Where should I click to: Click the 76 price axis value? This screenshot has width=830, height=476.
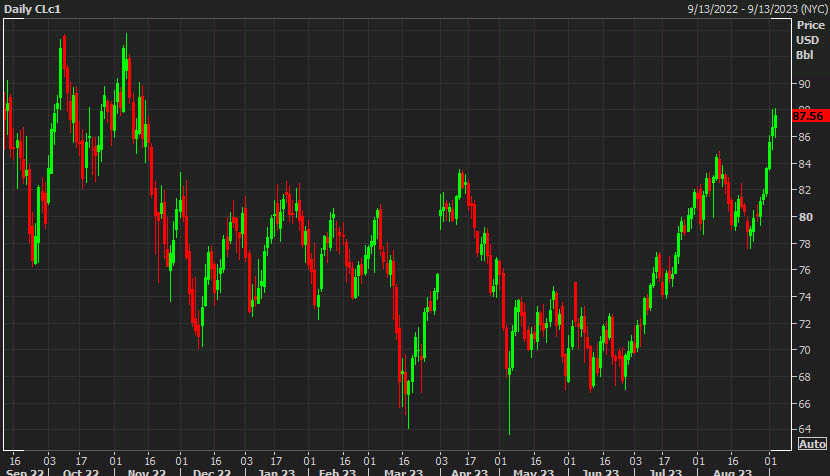(805, 270)
